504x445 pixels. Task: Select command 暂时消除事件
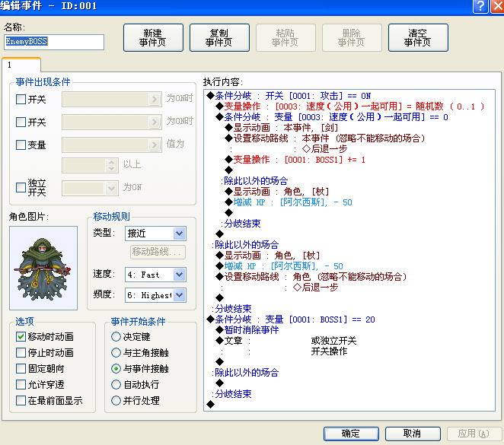coord(247,329)
